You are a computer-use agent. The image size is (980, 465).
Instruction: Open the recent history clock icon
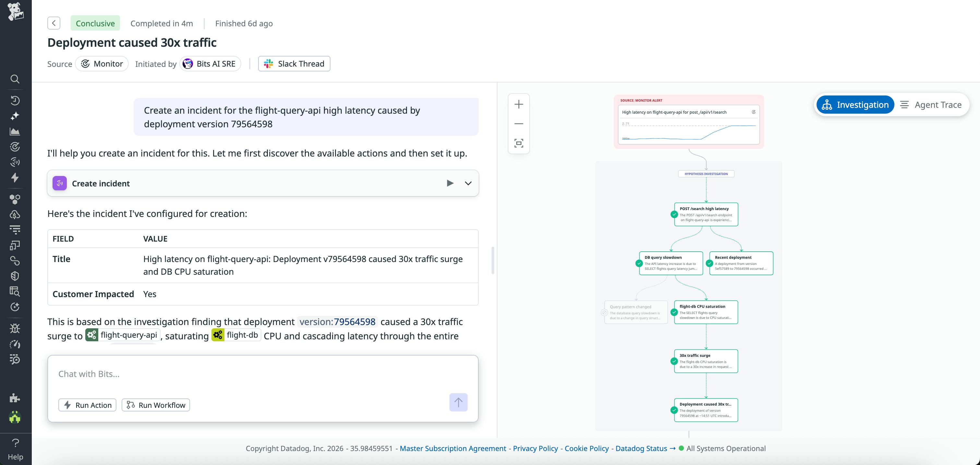(x=15, y=100)
